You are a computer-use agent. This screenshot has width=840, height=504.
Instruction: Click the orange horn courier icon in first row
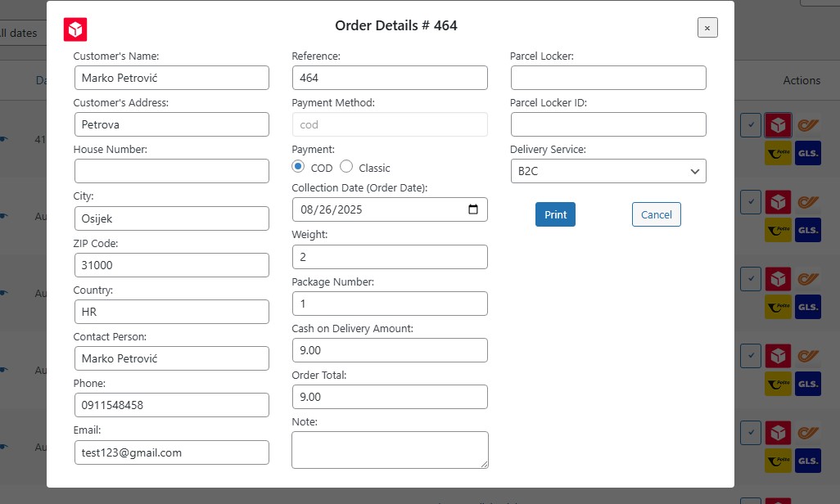pyautogui.click(x=808, y=125)
